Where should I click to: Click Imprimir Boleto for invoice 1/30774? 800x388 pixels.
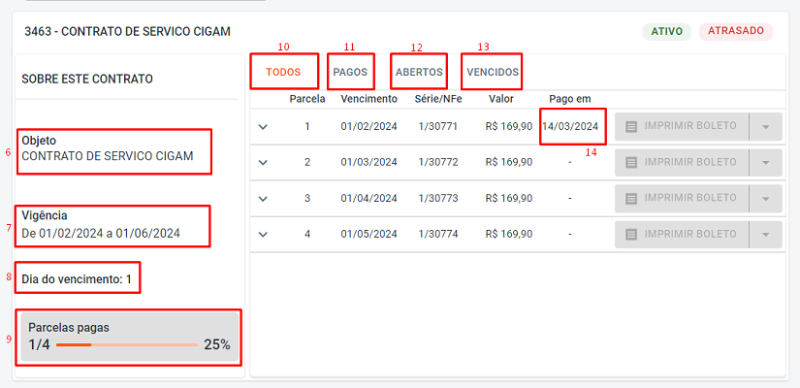coord(682,234)
